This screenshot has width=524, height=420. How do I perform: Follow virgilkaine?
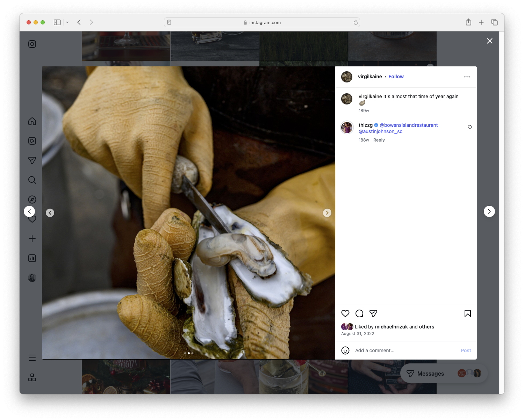click(x=396, y=77)
